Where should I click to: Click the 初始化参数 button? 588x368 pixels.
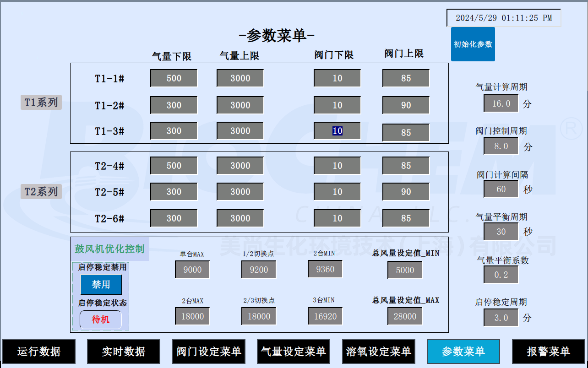[473, 44]
